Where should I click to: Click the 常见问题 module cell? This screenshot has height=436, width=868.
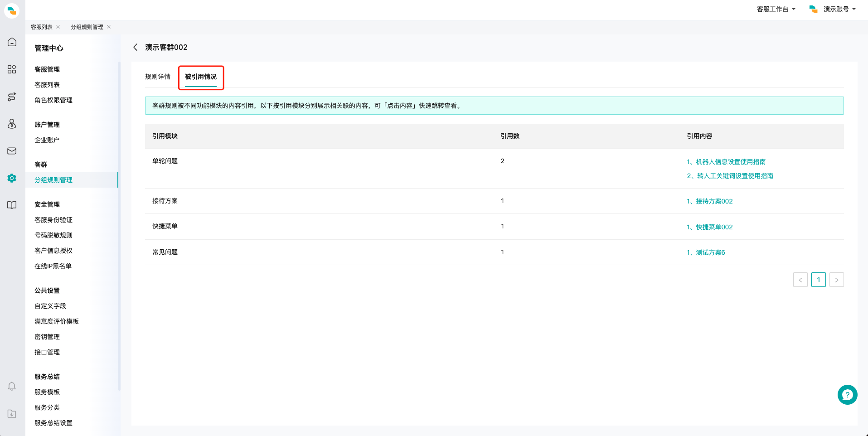(x=165, y=252)
